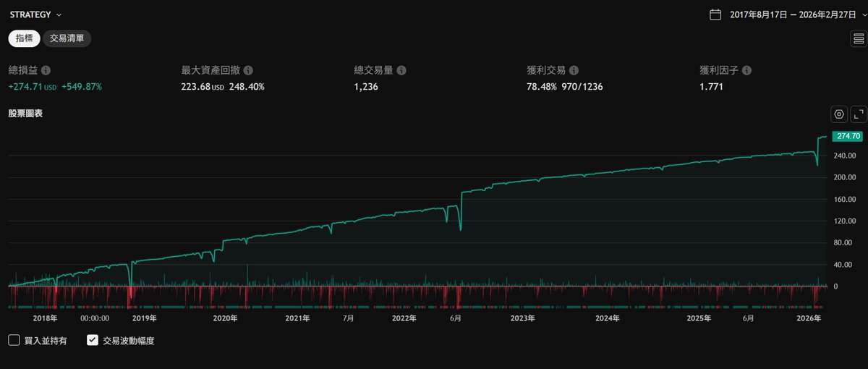The width and height of the screenshot is (868, 369).
Task: Click the 2023年 time axis label
Action: click(x=522, y=318)
